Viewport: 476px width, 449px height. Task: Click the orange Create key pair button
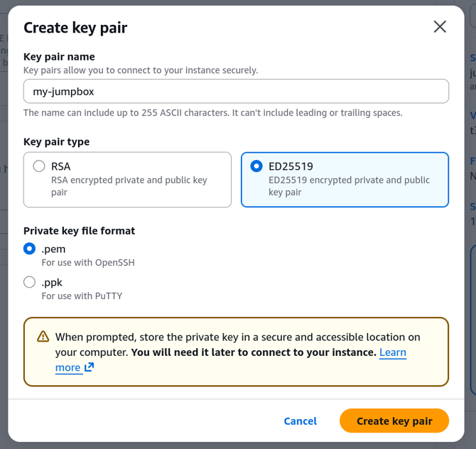coord(394,421)
